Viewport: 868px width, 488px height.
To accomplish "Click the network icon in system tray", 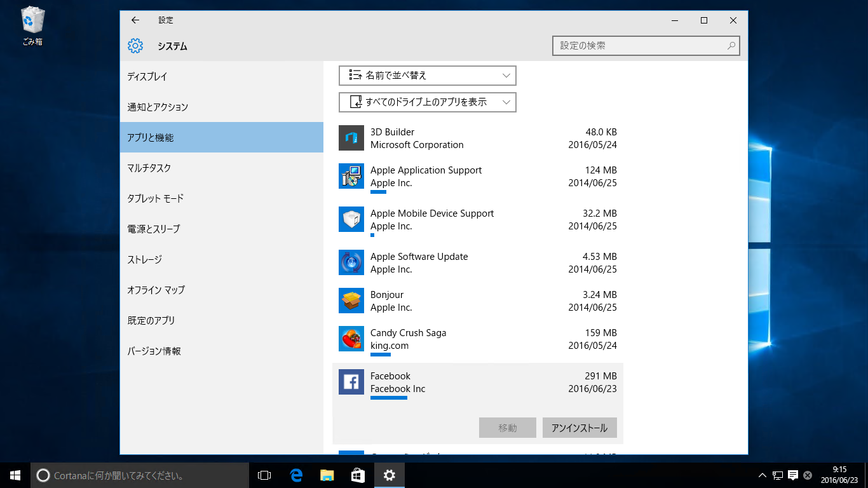I will (x=778, y=475).
